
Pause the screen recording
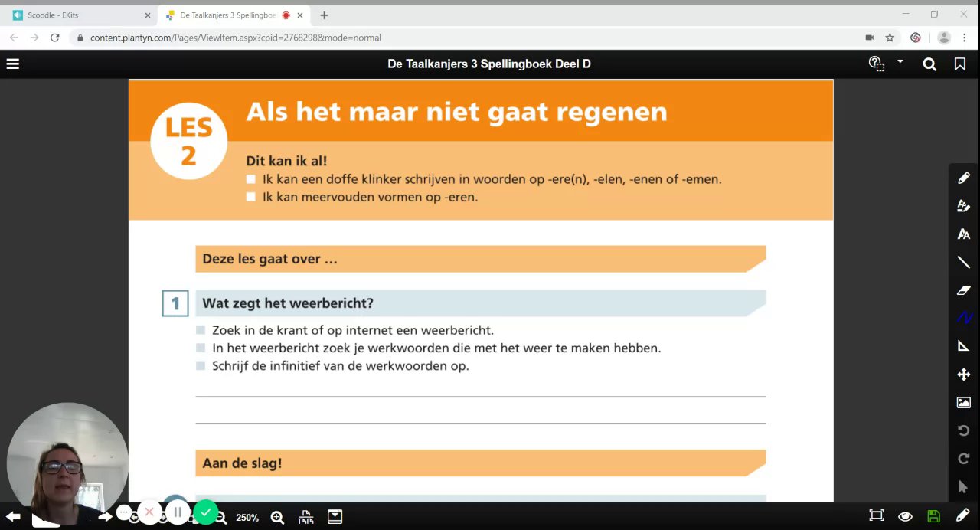tap(177, 512)
